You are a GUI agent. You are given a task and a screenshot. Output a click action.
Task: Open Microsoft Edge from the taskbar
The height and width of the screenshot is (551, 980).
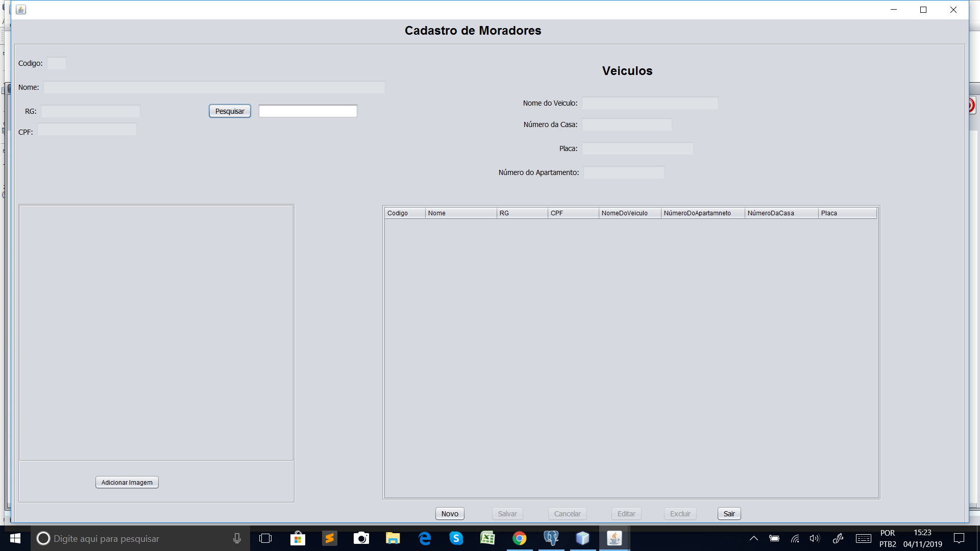(424, 538)
